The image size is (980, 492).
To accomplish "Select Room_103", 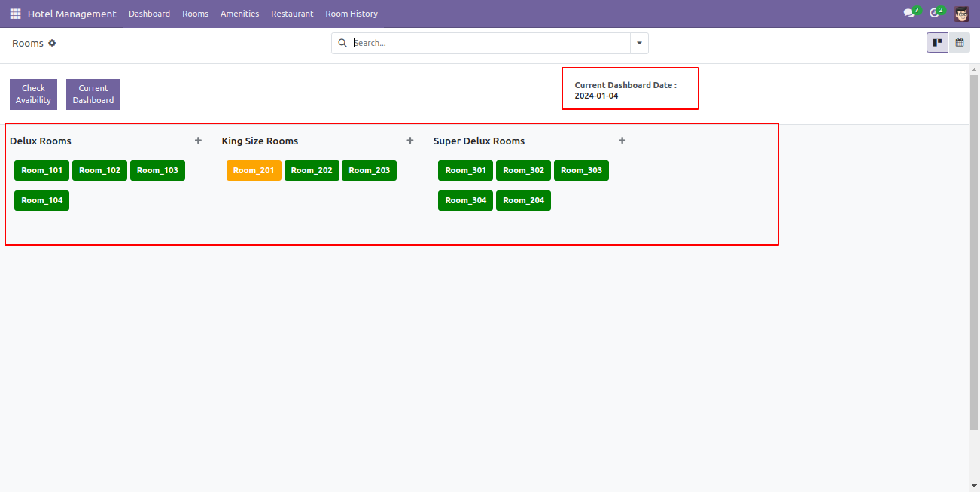I will [157, 170].
